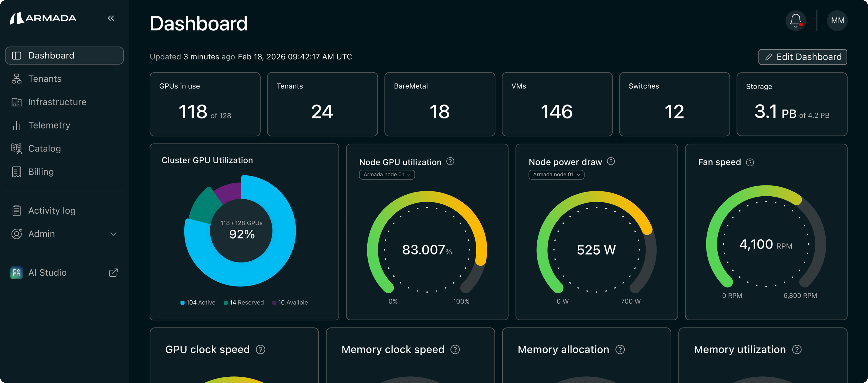Click the Edit Dashboard button

(x=802, y=57)
